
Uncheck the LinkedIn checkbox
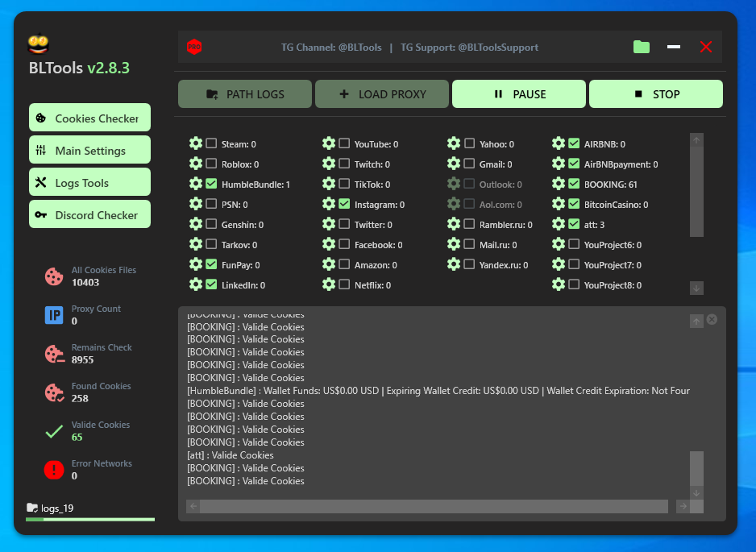point(211,284)
